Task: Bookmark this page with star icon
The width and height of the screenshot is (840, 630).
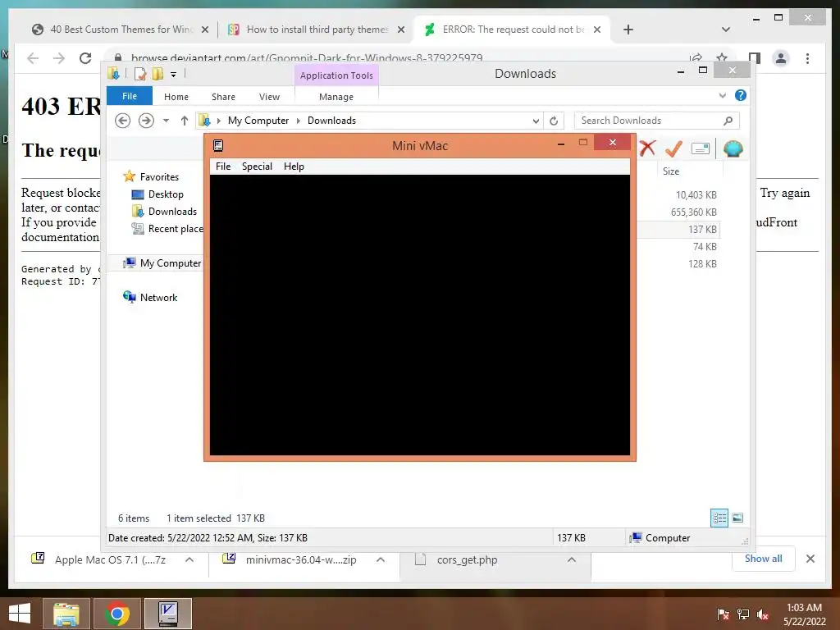Action: pyautogui.click(x=722, y=57)
